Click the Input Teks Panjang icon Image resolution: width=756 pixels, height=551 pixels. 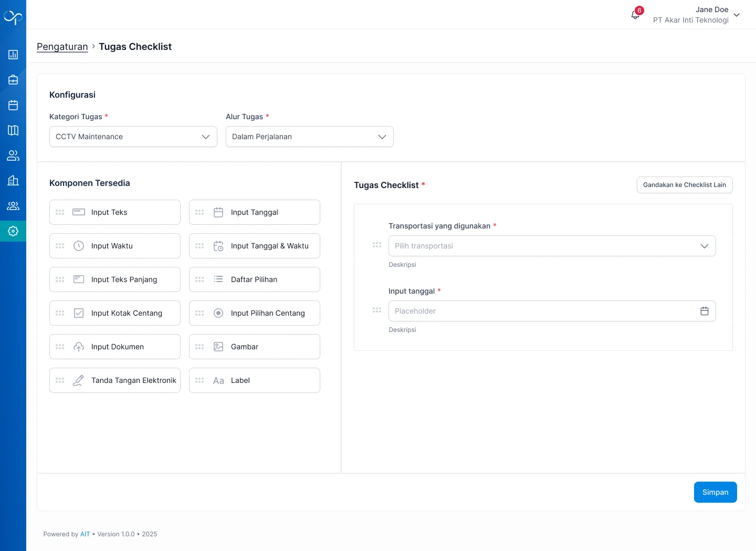[79, 279]
